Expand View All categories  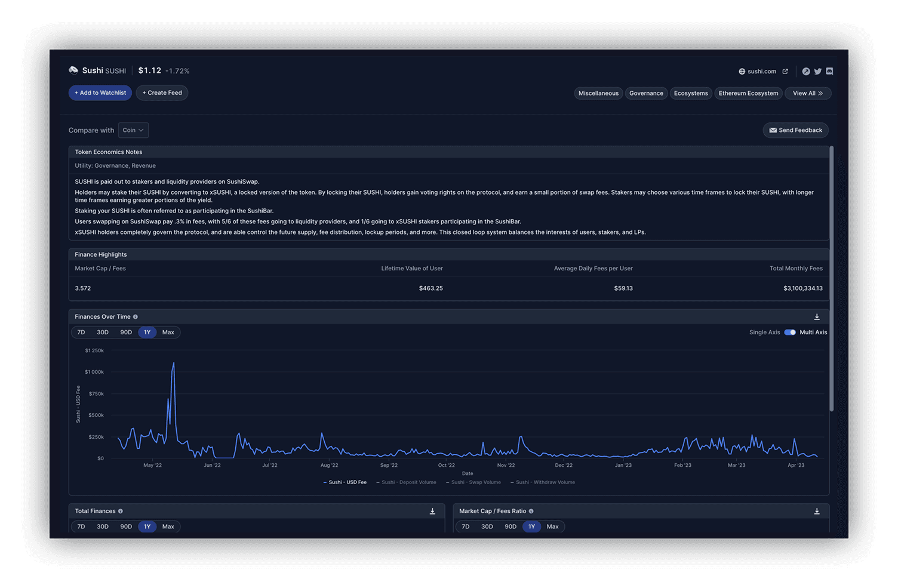tap(808, 93)
